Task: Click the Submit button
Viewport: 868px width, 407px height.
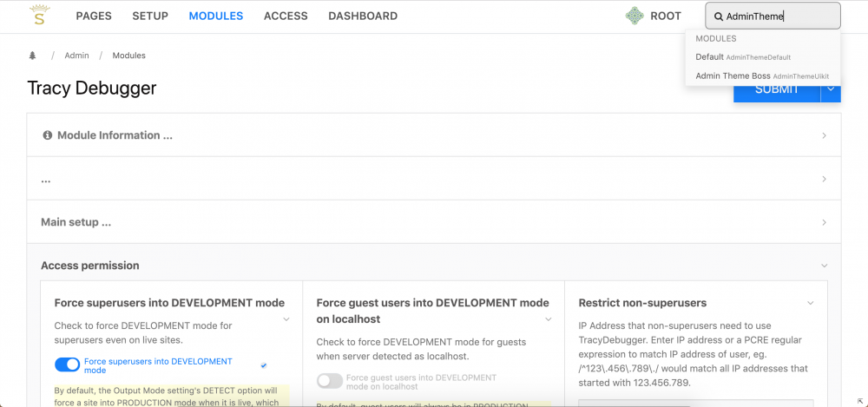Action: (x=776, y=91)
